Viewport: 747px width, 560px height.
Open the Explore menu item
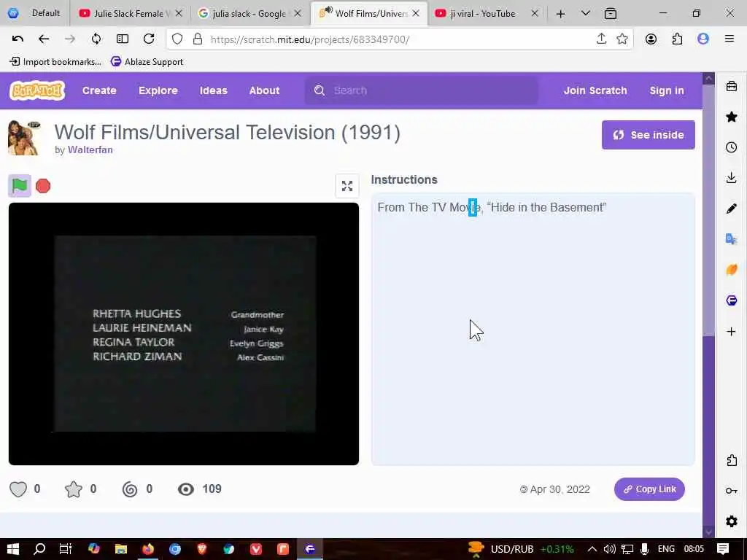click(x=158, y=90)
